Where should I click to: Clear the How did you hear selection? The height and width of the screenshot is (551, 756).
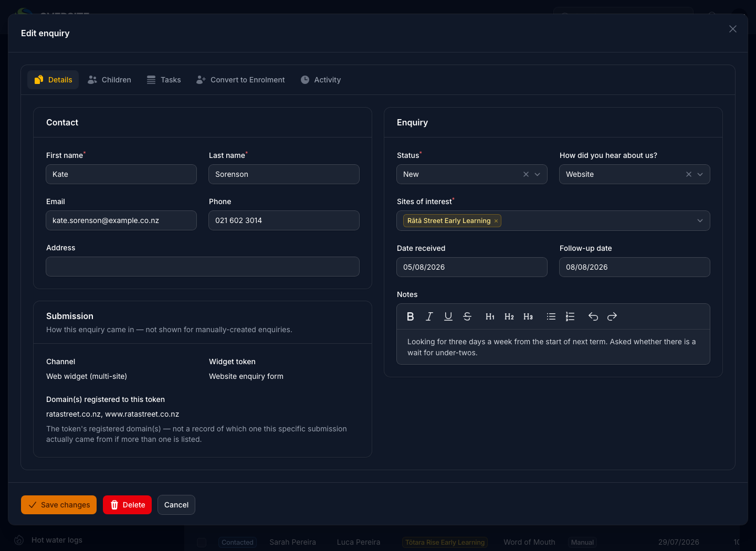click(689, 174)
